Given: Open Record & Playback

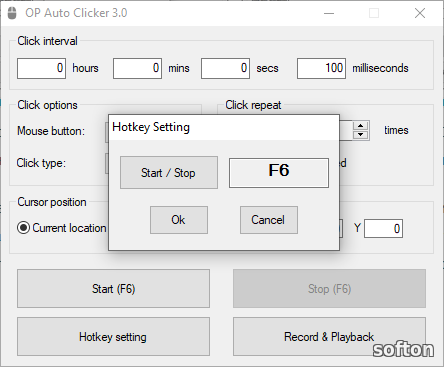Looking at the screenshot, I should point(329,337).
